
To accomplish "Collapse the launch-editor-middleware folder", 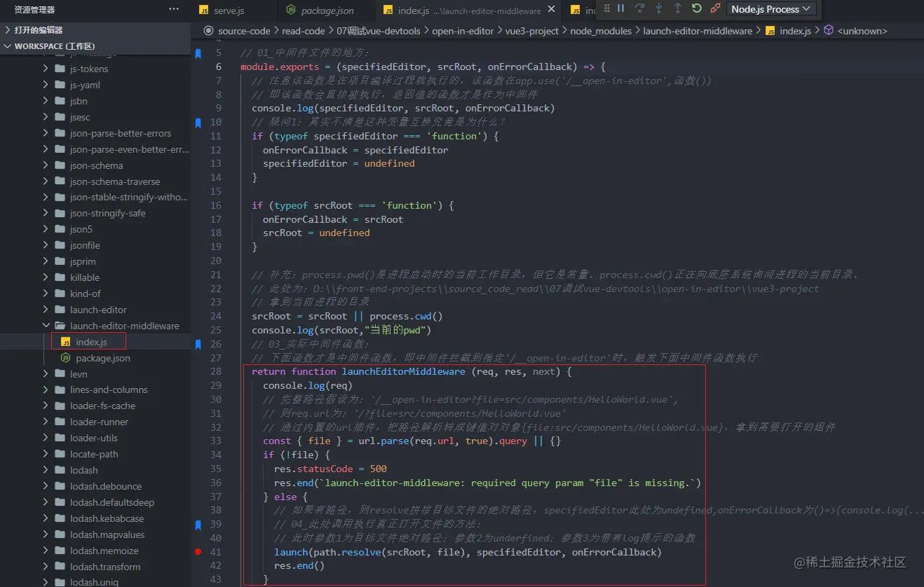I will tap(46, 326).
